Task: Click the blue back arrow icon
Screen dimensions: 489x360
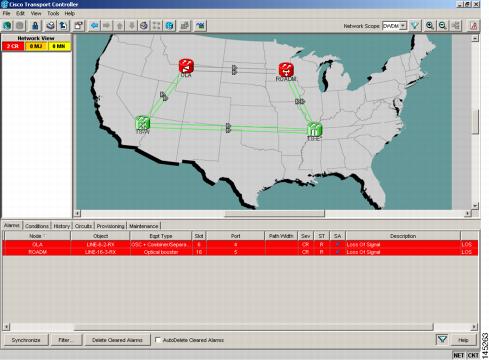Action: click(x=95, y=25)
